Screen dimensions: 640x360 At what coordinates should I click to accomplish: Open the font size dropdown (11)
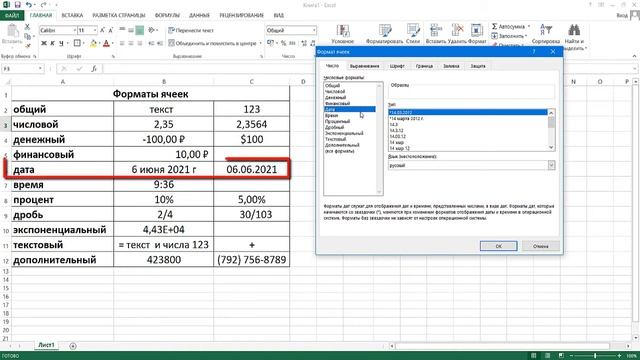tap(95, 30)
